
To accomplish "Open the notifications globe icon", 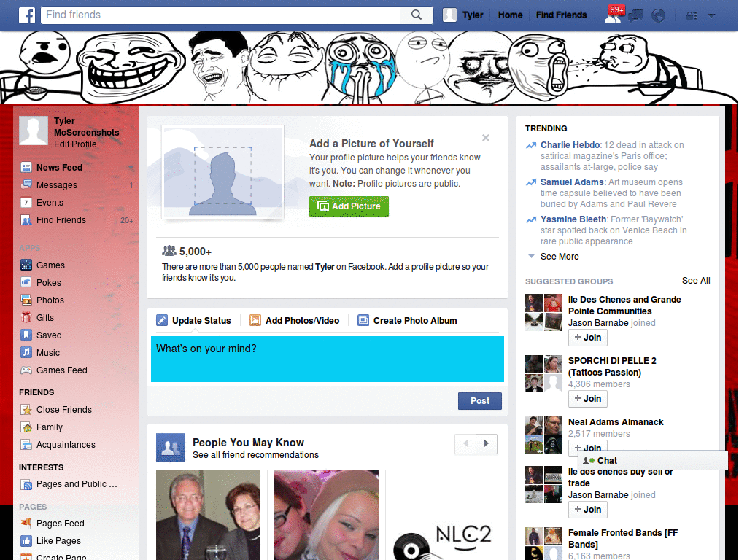I will (659, 16).
